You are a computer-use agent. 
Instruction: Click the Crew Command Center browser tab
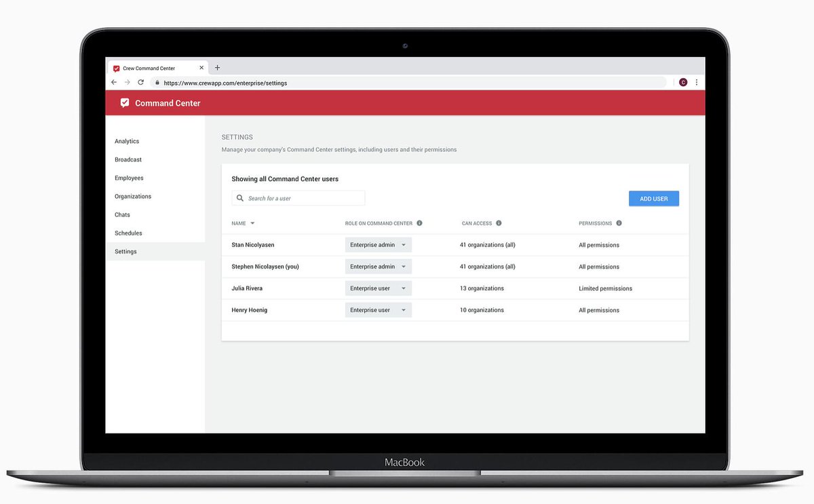point(157,68)
